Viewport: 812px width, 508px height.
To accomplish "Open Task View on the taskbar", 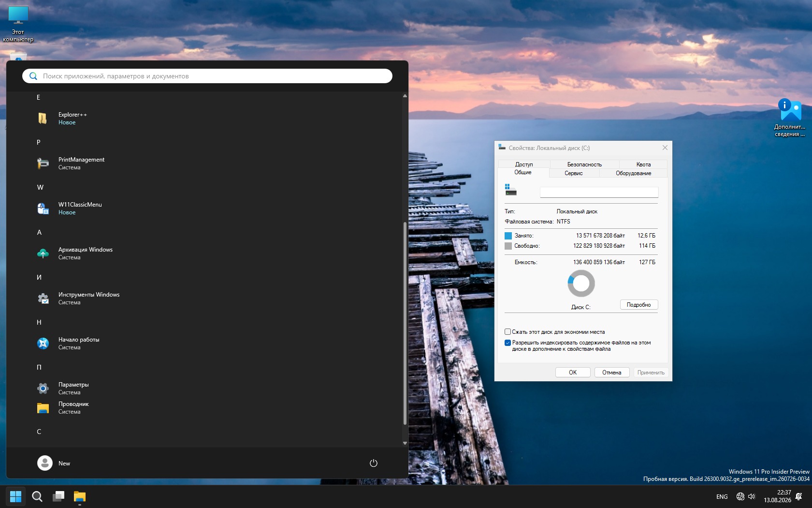I will [58, 496].
